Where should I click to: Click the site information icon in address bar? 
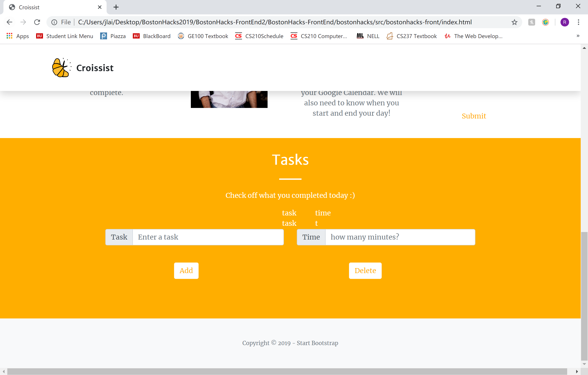(54, 22)
